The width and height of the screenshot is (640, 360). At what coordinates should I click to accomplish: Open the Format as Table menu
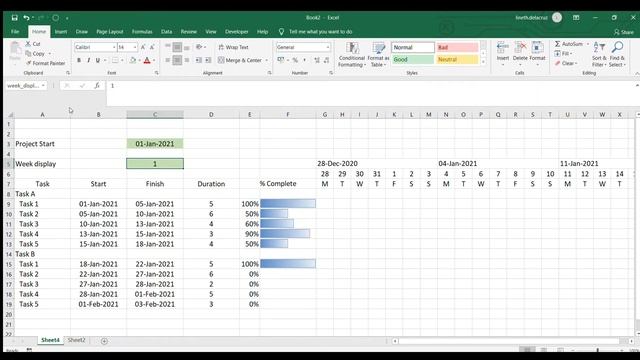tap(378, 54)
